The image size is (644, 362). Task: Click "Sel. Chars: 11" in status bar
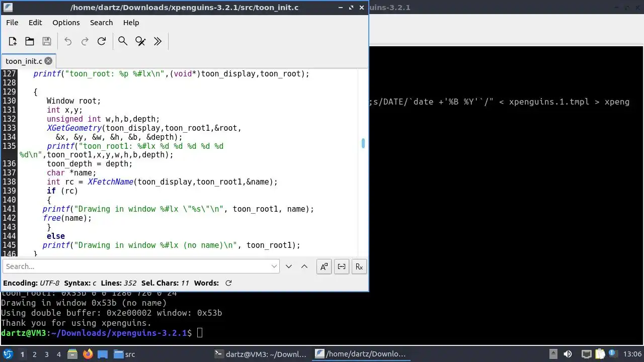(x=165, y=283)
